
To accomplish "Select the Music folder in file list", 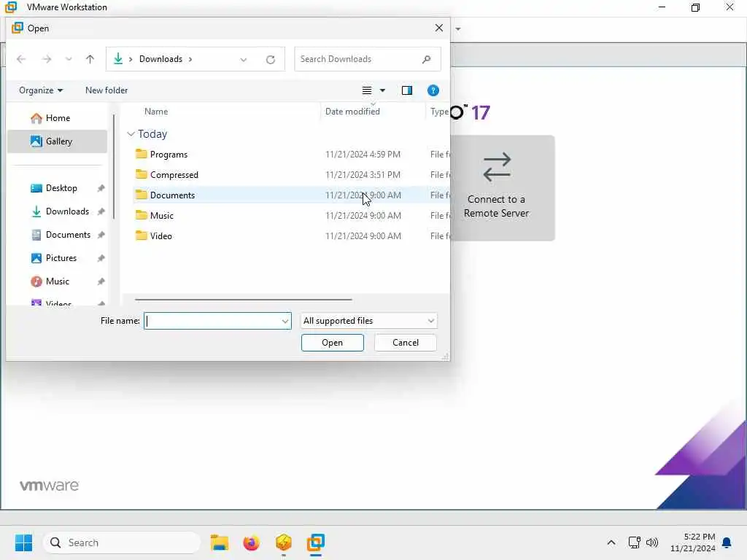I will point(161,216).
